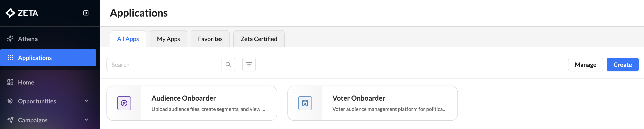The width and height of the screenshot is (644, 129).
Task: Open the Voter Onboarder app card
Action: [372, 103]
